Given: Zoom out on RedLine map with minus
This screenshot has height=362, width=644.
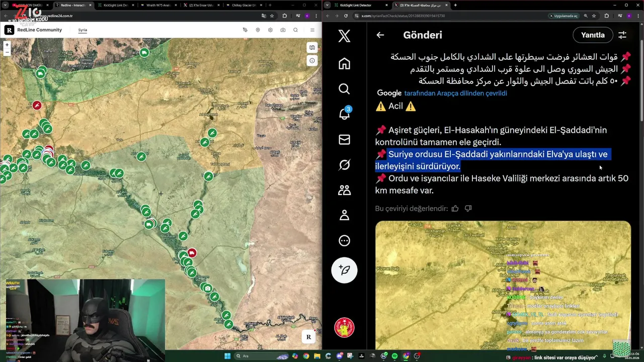Looking at the screenshot, I should point(7,52).
